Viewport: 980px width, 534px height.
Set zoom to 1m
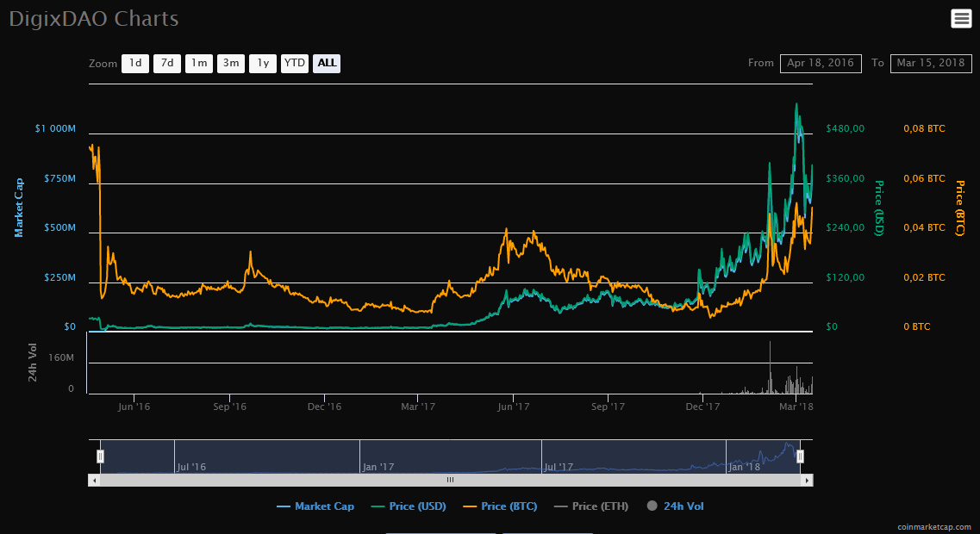coord(199,63)
